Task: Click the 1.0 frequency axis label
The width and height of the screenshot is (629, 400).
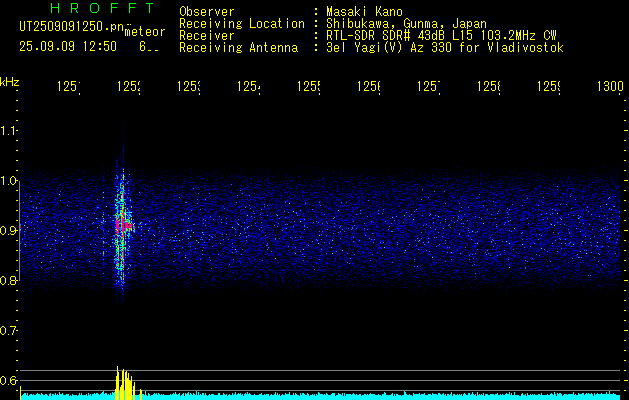Action: [x=9, y=181]
